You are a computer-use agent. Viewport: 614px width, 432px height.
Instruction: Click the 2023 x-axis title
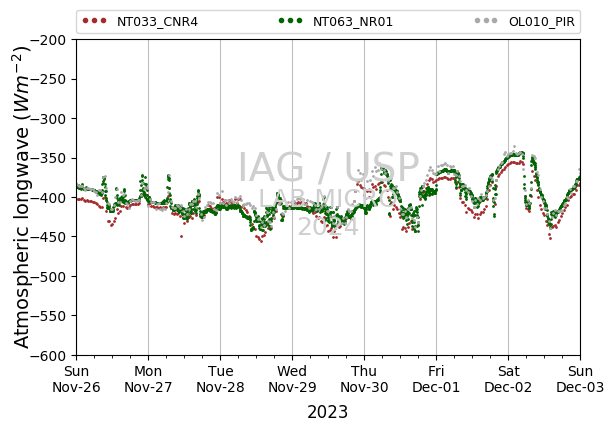(x=327, y=412)
